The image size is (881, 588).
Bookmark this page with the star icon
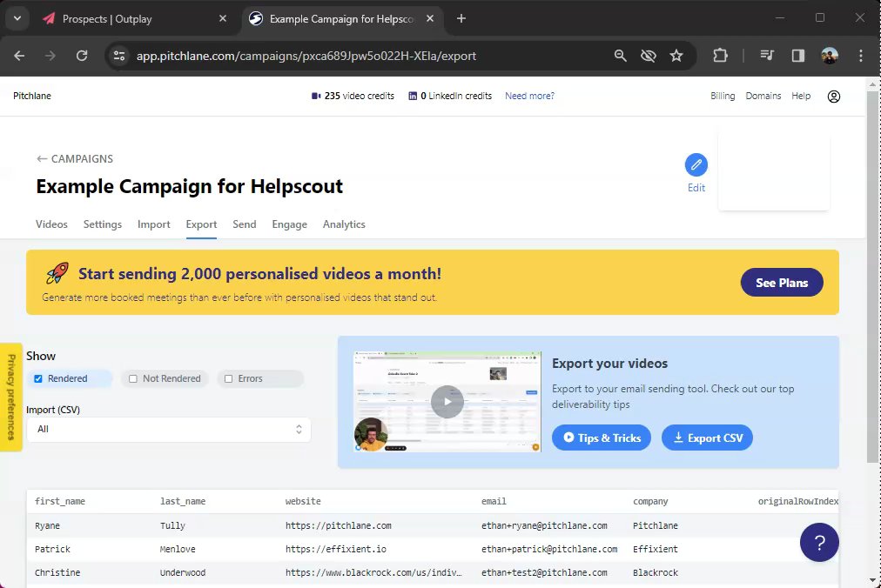coord(676,56)
